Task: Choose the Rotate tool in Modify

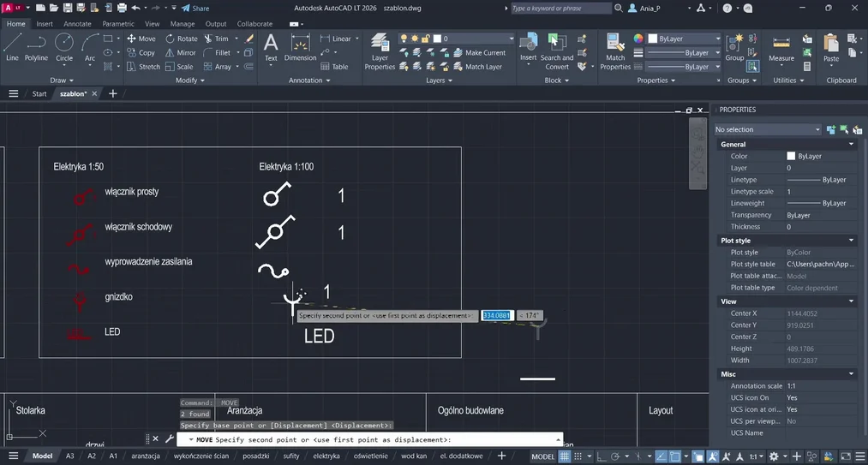Action: click(181, 39)
